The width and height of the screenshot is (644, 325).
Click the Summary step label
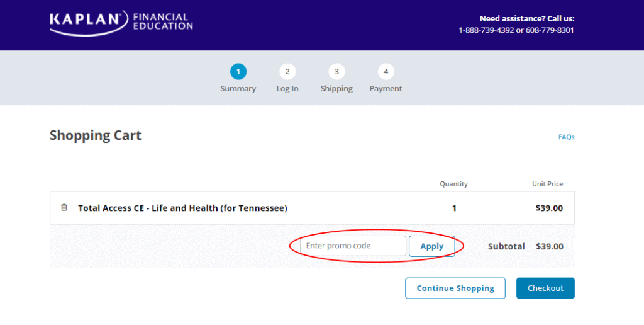tap(238, 89)
